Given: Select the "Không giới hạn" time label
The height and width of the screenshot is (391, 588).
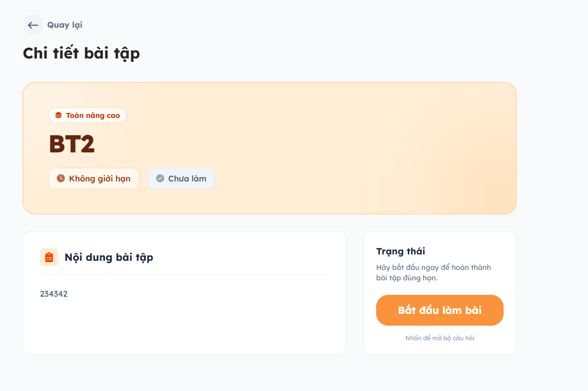Looking at the screenshot, I should pyautogui.click(x=100, y=178).
